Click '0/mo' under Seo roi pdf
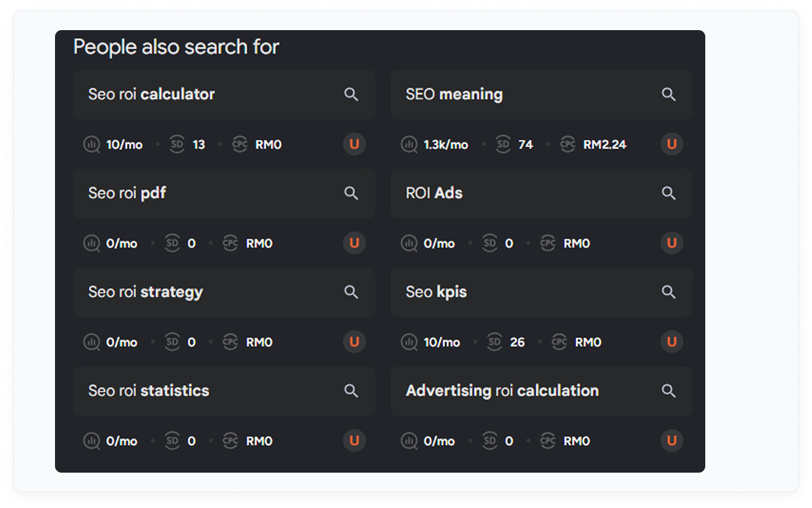 pyautogui.click(x=122, y=244)
